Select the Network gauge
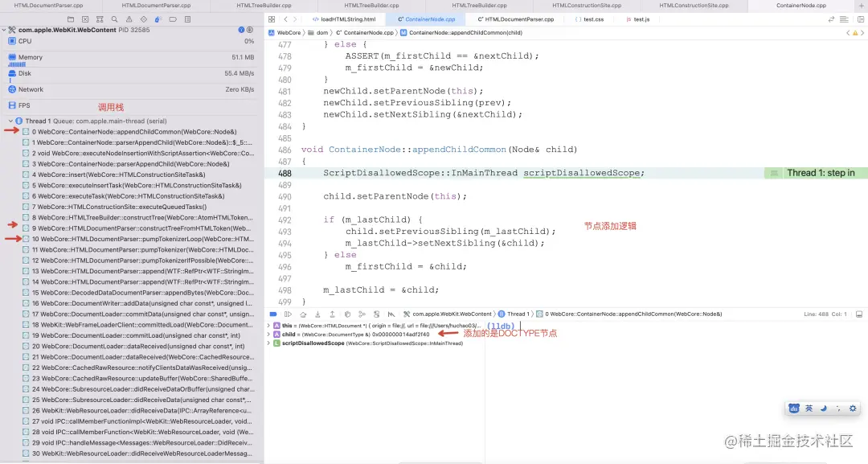Screen dimensions: 868x464 coord(131,89)
